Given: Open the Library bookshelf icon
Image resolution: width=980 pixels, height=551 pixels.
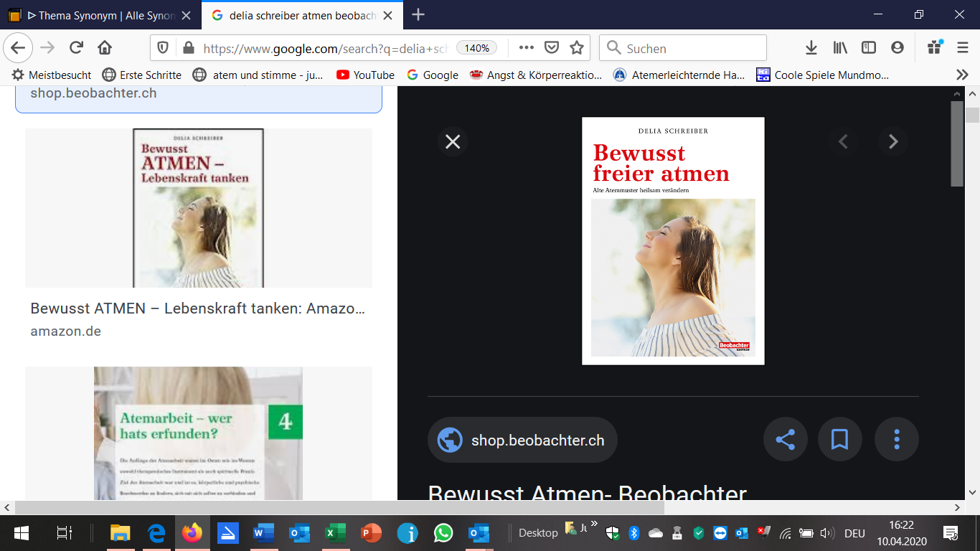Looking at the screenshot, I should [840, 48].
